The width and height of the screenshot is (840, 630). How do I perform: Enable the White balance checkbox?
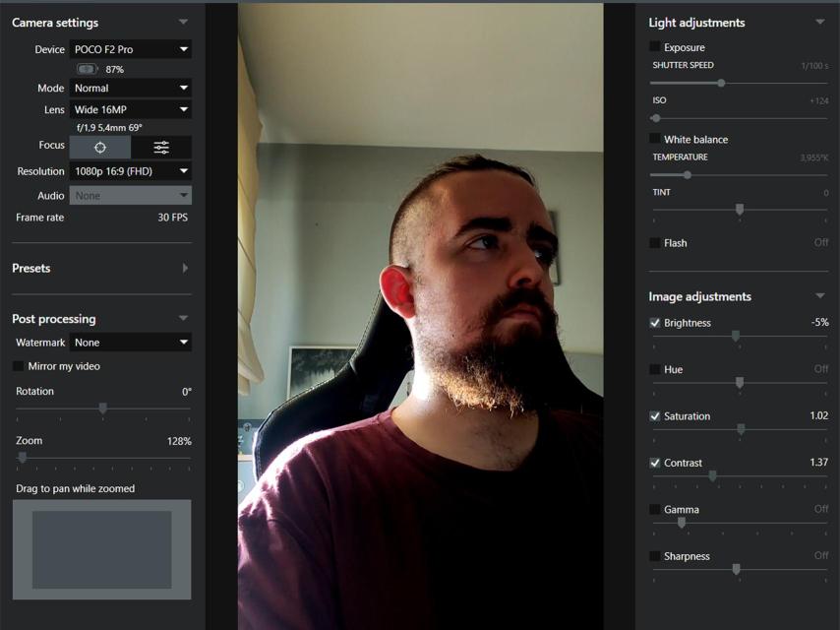pos(655,140)
